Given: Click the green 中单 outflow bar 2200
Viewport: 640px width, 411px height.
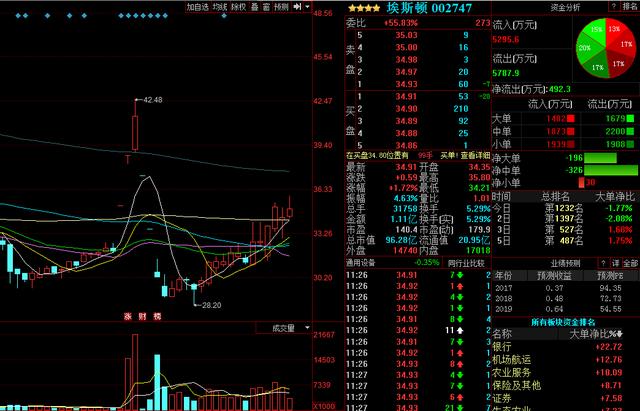Looking at the screenshot, I should point(630,131).
